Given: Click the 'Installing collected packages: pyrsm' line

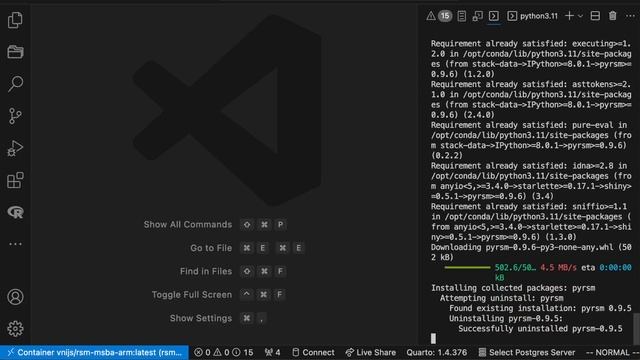Looking at the screenshot, I should pos(513,288).
